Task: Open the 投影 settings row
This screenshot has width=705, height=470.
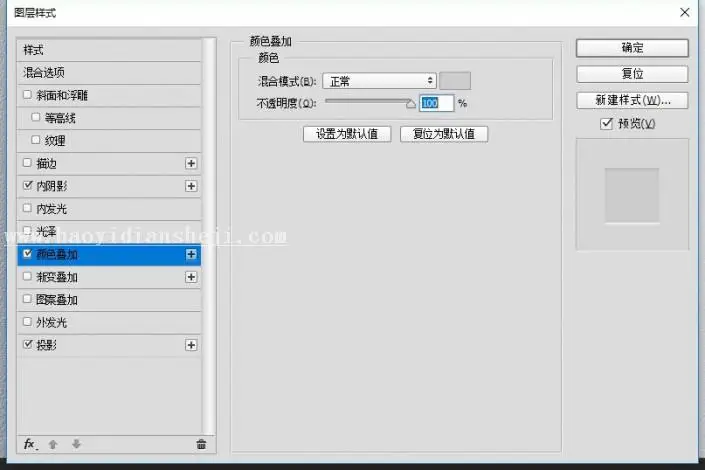Action: pyautogui.click(x=109, y=345)
